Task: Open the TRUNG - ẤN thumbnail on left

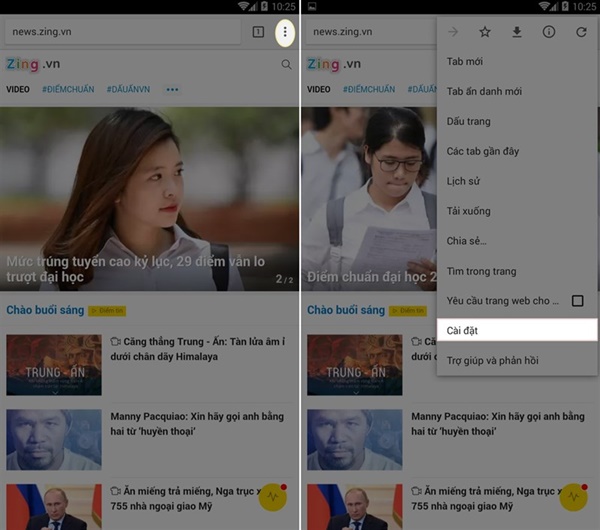Action: tap(54, 365)
